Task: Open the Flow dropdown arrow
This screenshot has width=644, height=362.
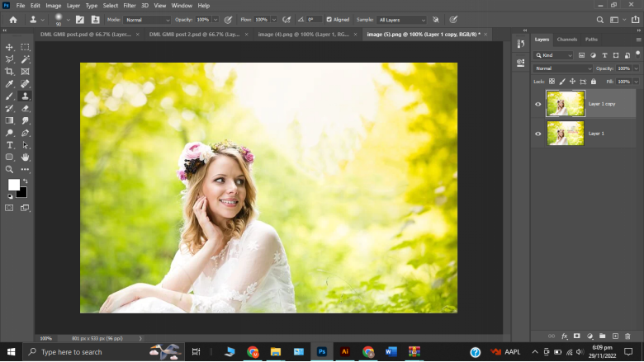Action: click(x=274, y=20)
